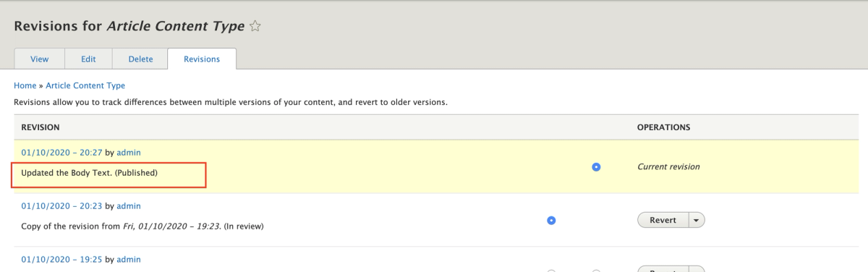Click 'Updated the Body Text. (Published)' log message
868x272 pixels.
click(x=90, y=174)
